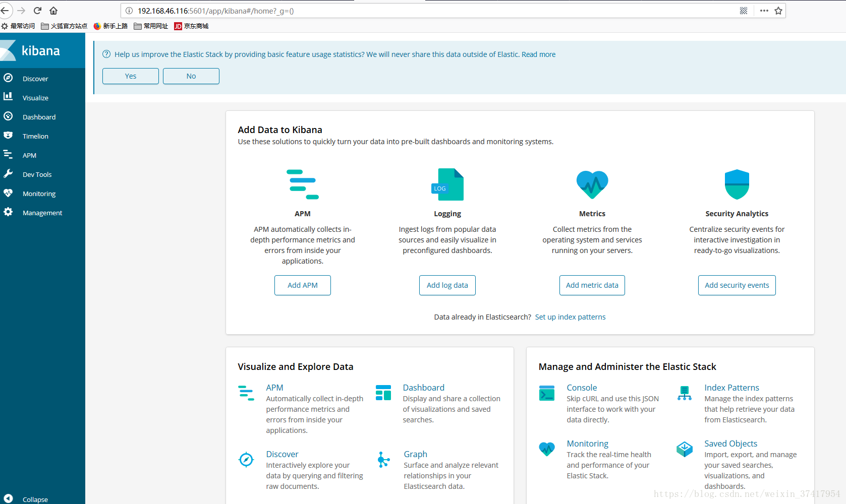The width and height of the screenshot is (846, 504).
Task: Accept usage statistics with Yes button
Action: tap(131, 76)
